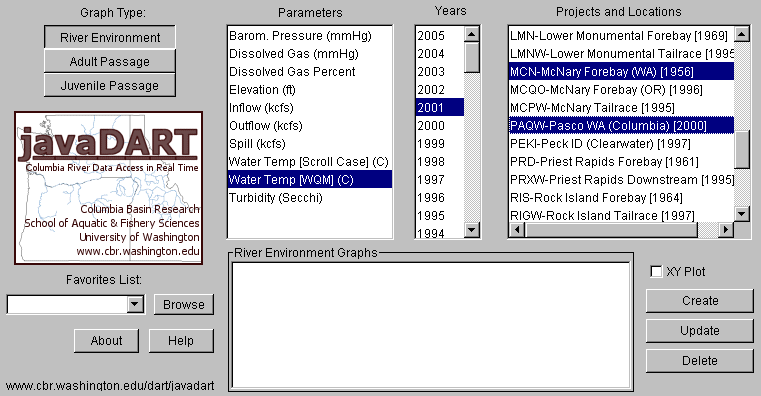Viewport: 761px width, 396px height.
Task: Select RIGW-Rock Island Tailrace [1997]
Action: tap(621, 215)
